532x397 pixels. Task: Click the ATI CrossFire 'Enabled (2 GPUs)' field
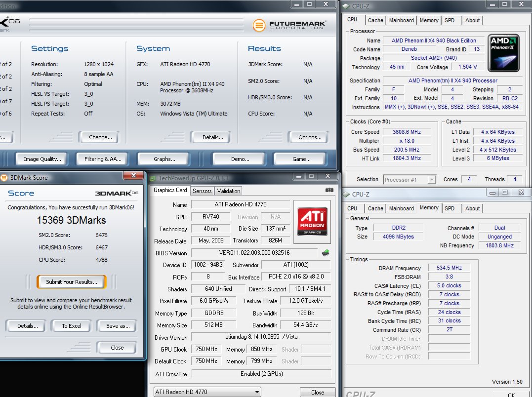[x=261, y=374]
